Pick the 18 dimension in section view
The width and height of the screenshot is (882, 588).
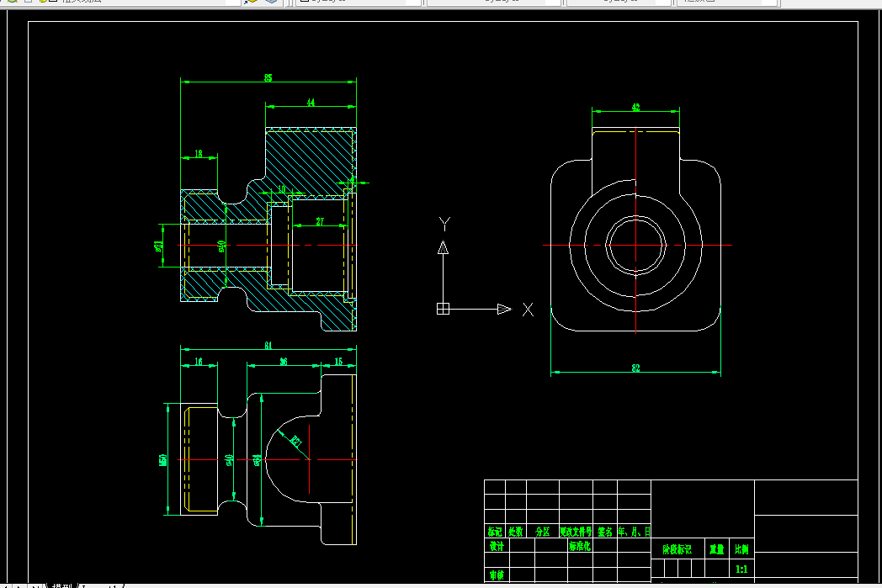click(199, 153)
